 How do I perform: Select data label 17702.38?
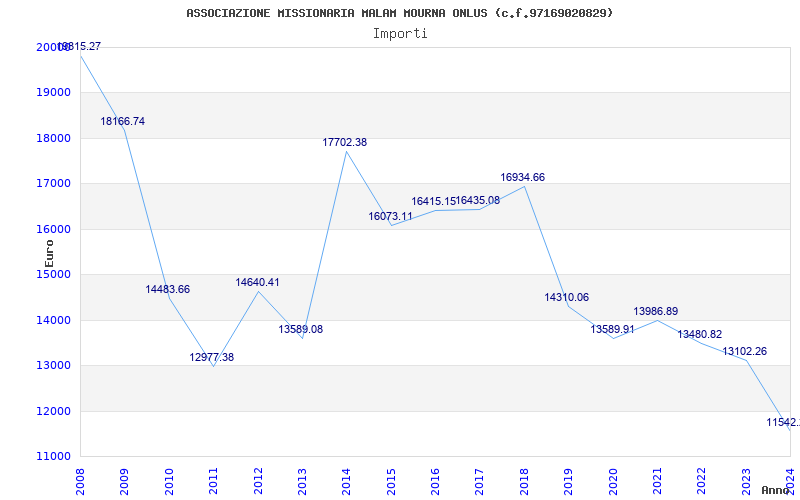pos(344,142)
